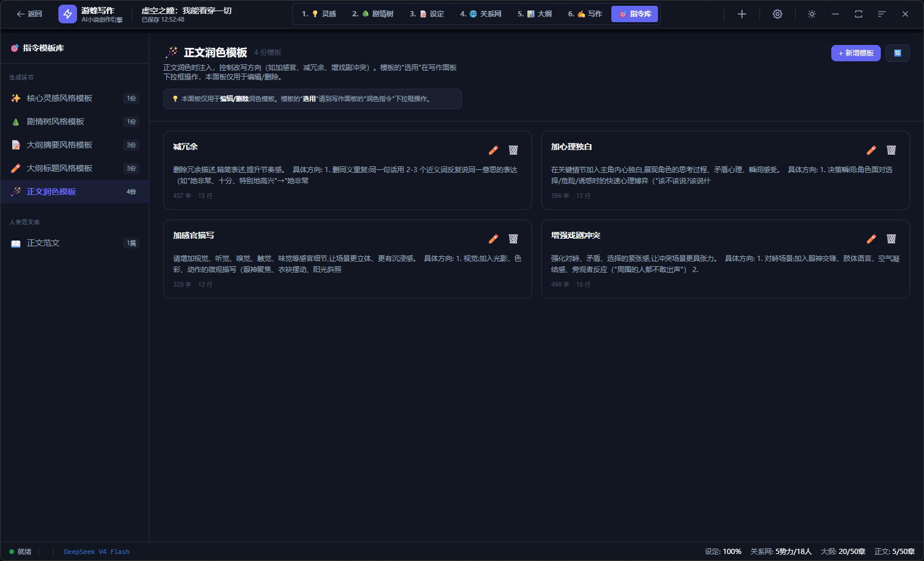Click the refresh icon beside 新增模板
The image size is (924, 561).
(x=898, y=53)
